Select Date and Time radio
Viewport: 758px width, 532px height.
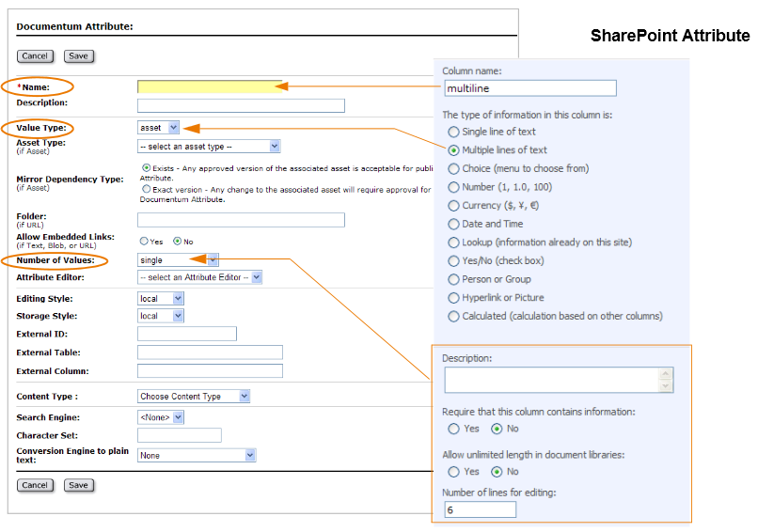pyautogui.click(x=453, y=225)
